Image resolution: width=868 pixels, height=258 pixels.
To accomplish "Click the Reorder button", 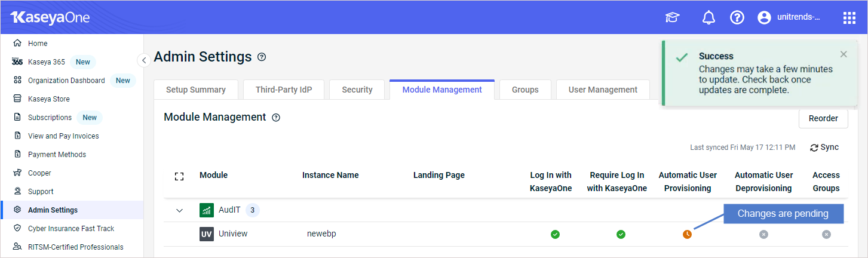I will (x=823, y=118).
